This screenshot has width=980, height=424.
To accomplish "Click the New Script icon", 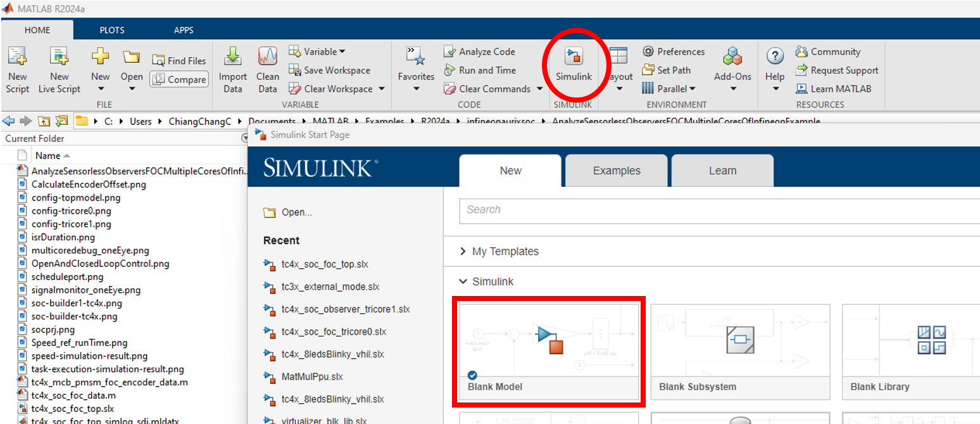I will [x=17, y=70].
